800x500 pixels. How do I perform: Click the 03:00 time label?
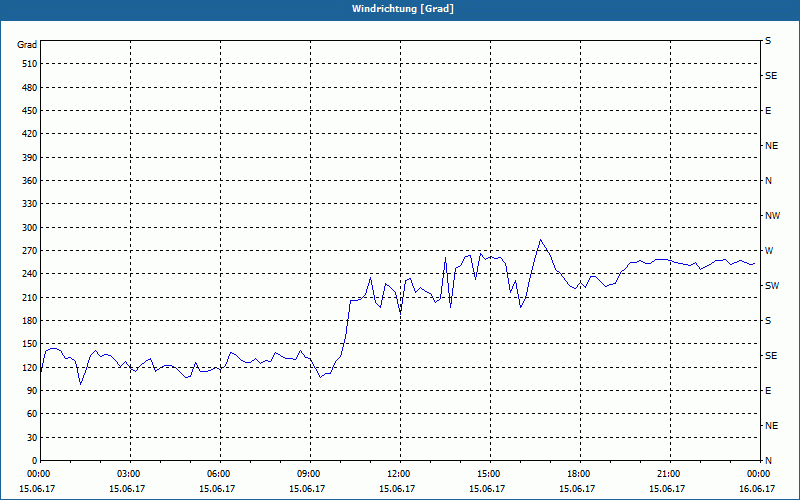[x=130, y=474]
